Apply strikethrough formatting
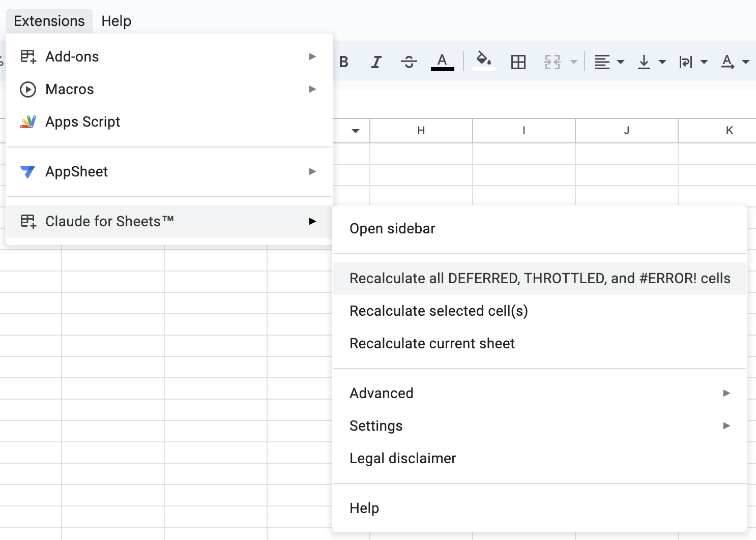Viewport: 756px width, 540px height. (x=409, y=62)
